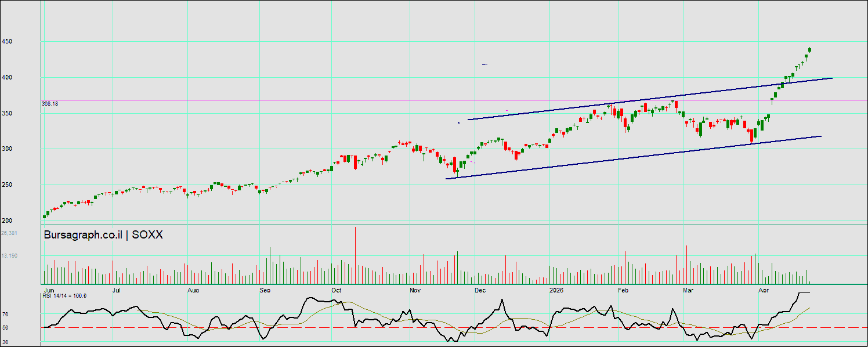Click the 200 price axis label
Viewport: 868px width, 347px height.
point(7,221)
